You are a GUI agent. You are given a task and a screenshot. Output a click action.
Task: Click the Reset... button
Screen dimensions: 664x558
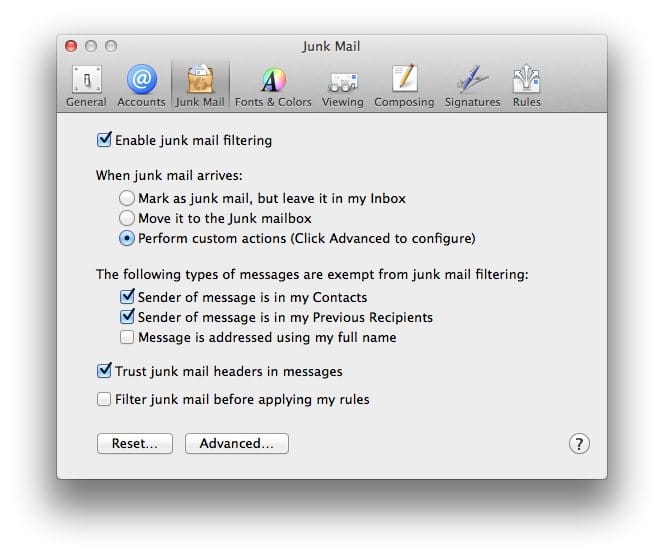pos(134,443)
